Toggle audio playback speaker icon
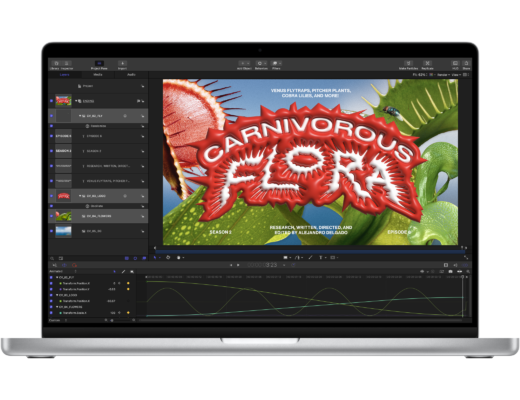This screenshot has width=520, height=400. click(455, 265)
